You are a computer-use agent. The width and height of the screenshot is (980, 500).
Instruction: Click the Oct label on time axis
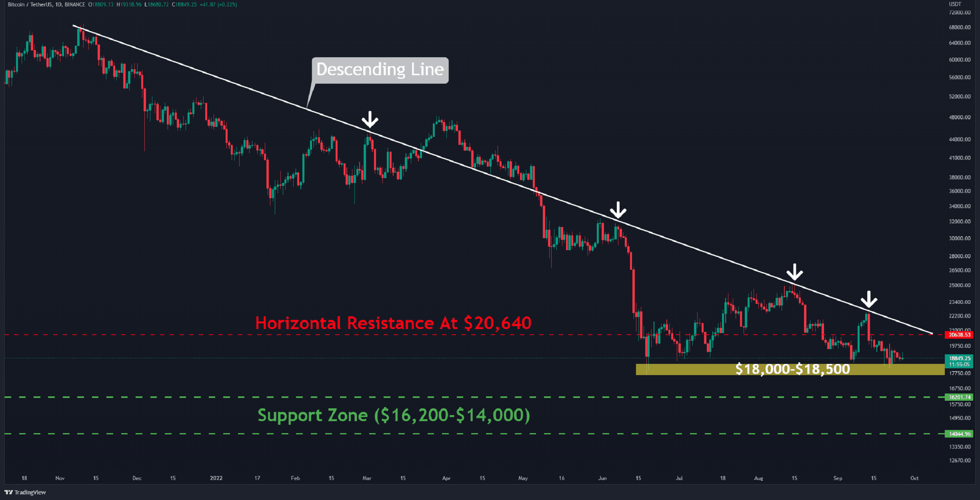[914, 478]
